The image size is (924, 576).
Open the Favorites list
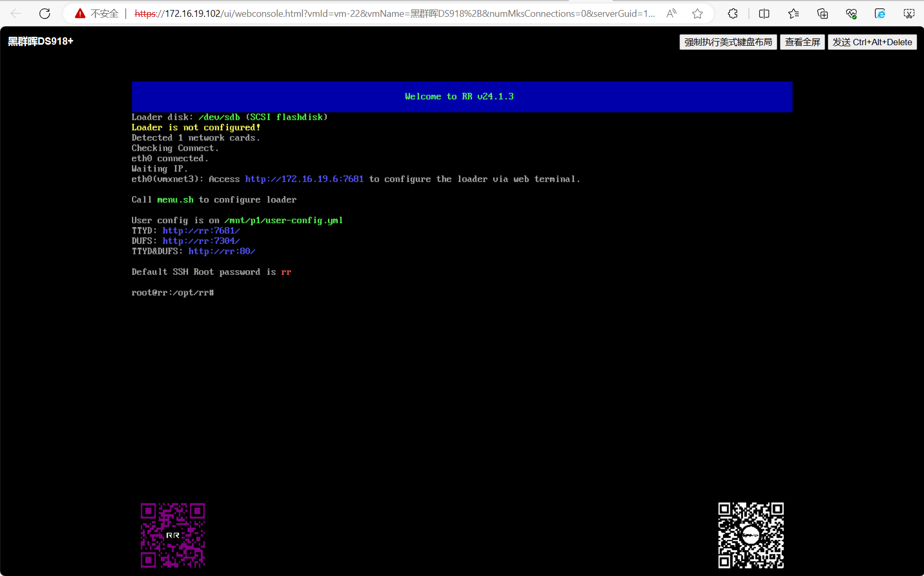coord(793,14)
